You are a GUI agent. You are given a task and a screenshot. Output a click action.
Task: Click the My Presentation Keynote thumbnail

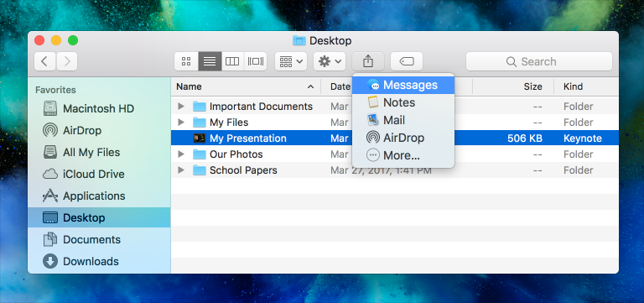pyautogui.click(x=200, y=138)
